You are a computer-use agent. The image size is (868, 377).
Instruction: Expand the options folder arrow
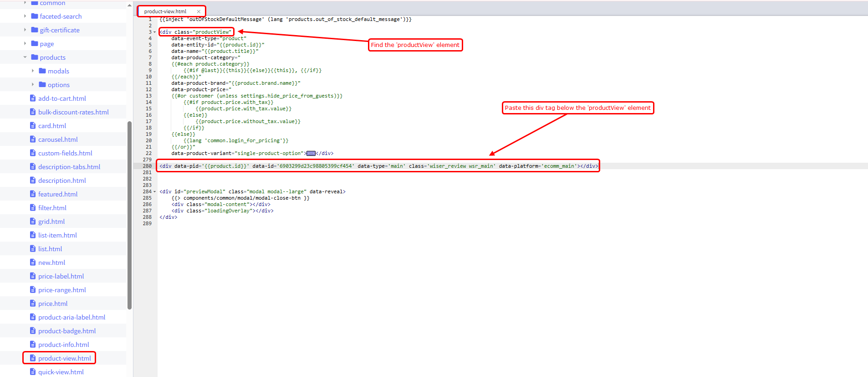coord(33,84)
